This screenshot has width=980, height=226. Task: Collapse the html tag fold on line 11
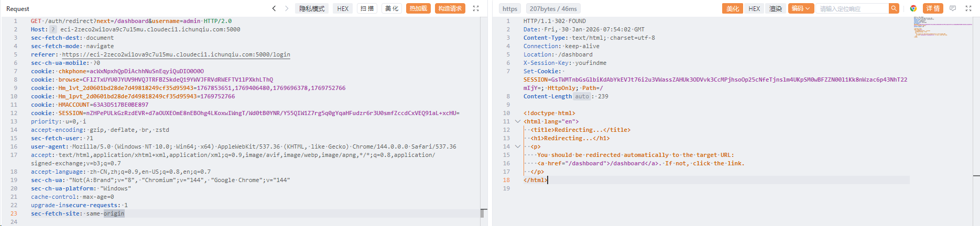518,121
